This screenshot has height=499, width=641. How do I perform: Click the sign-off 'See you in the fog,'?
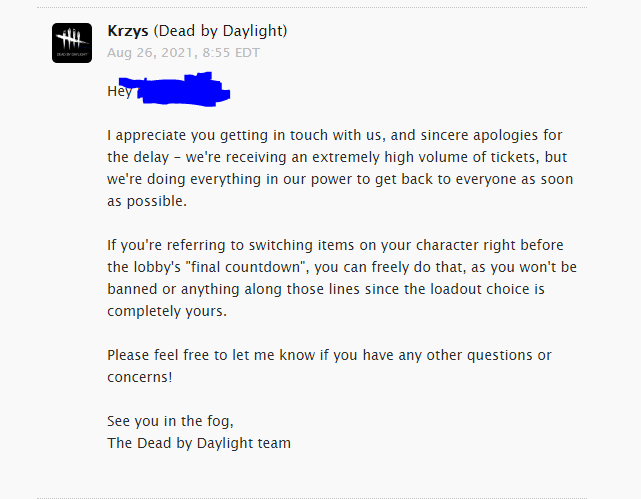point(170,421)
